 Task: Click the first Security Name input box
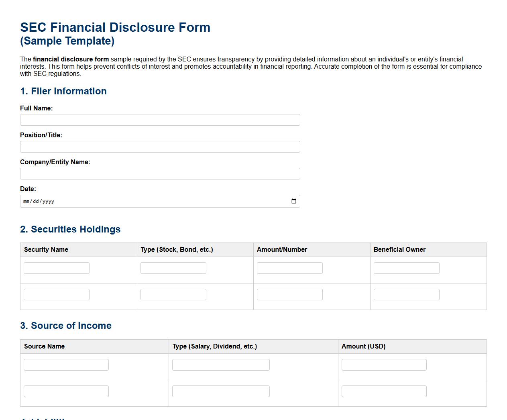(x=56, y=268)
